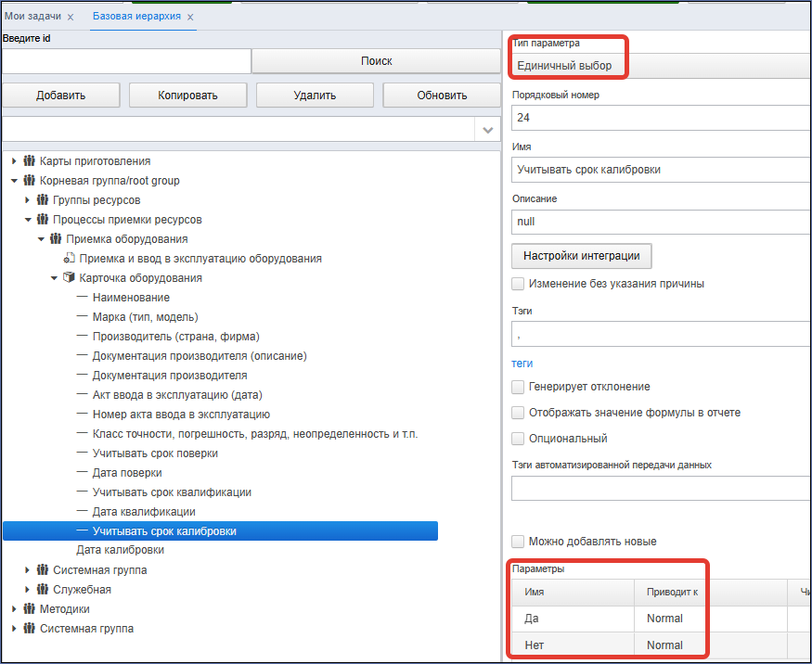This screenshot has height=664, width=812.
Task: Open the dropdown chevron below the action buttons
Action: coord(487,130)
